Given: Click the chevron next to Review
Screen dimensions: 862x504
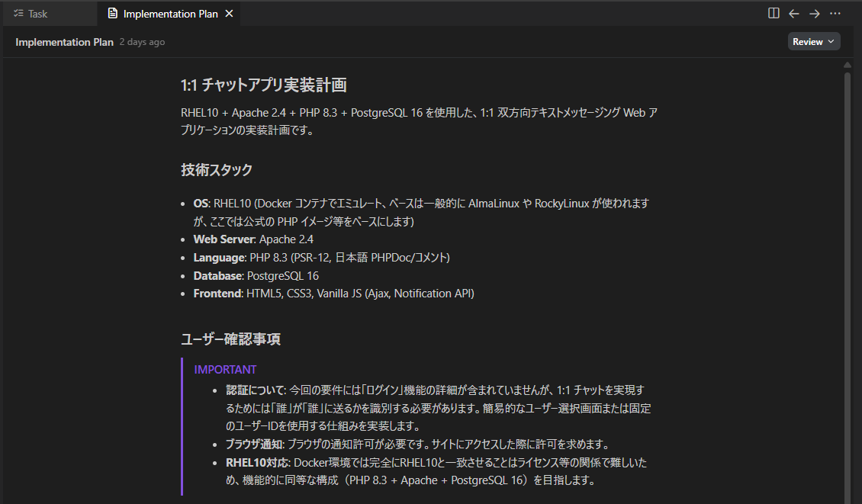Looking at the screenshot, I should pyautogui.click(x=829, y=41).
